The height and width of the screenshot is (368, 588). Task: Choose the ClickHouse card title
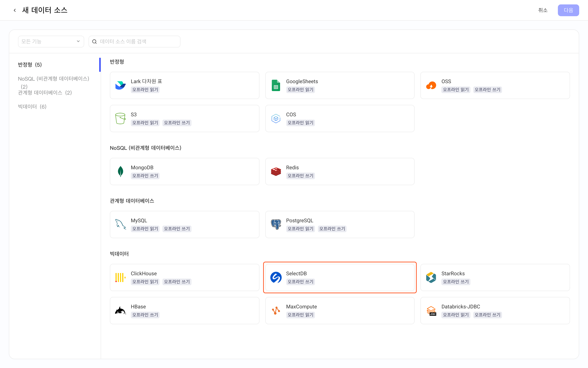point(144,274)
